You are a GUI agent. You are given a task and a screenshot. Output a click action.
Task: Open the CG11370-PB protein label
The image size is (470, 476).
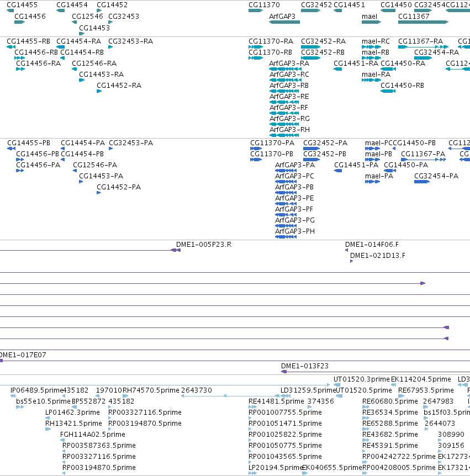[272, 154]
